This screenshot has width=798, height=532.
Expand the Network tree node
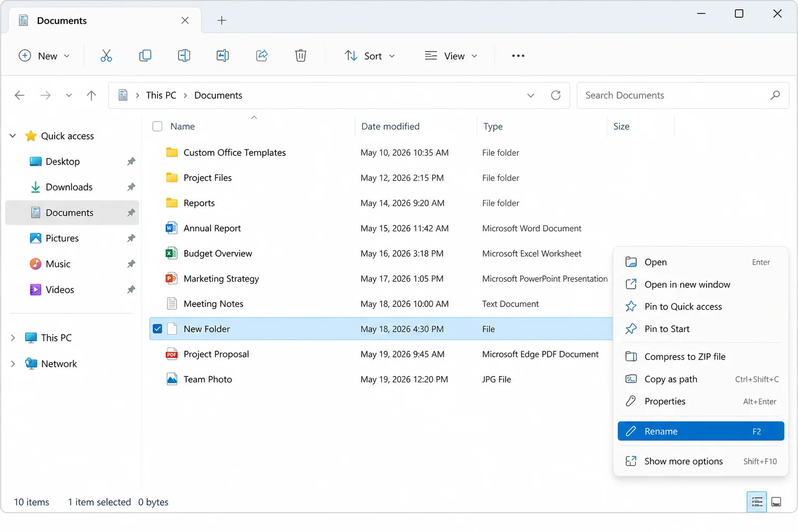[13, 364]
